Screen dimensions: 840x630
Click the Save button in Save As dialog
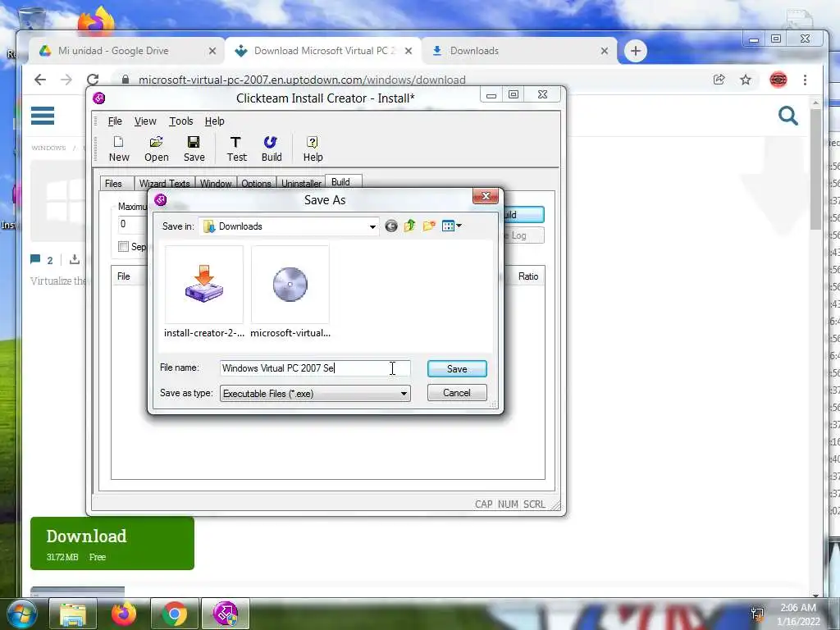pos(457,368)
